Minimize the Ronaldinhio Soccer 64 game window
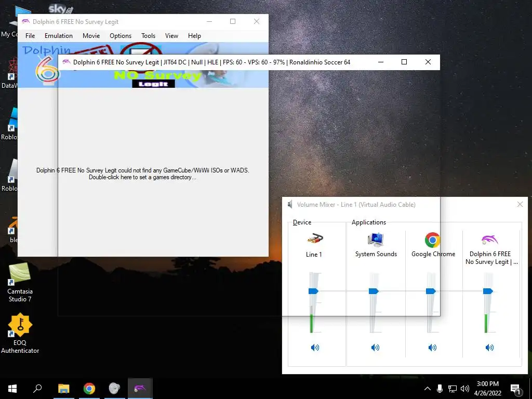Screen dimensions: 532x399 pos(381,62)
